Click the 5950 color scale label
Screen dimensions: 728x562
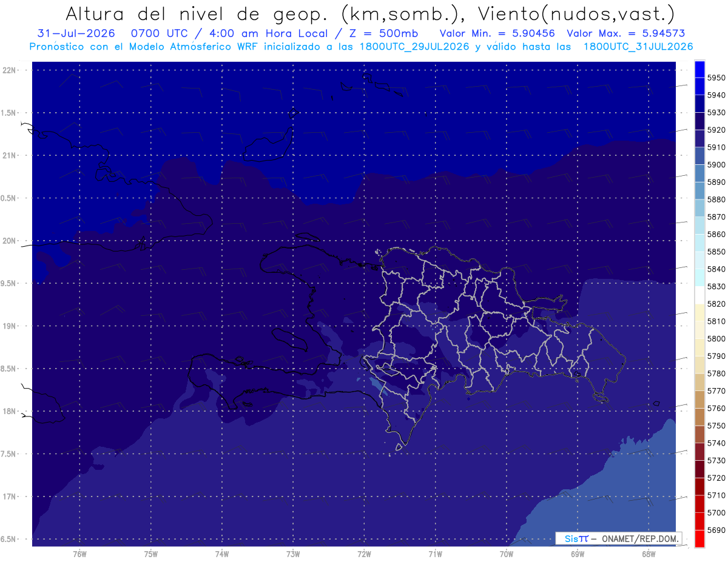(x=716, y=78)
